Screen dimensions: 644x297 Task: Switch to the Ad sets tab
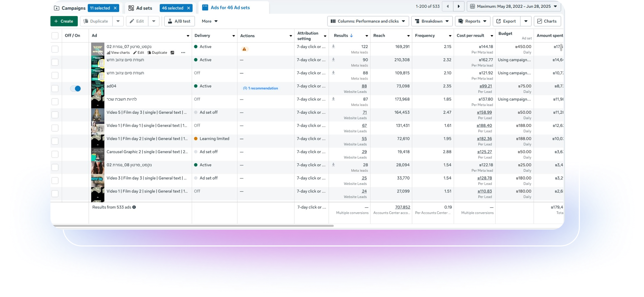point(140,8)
